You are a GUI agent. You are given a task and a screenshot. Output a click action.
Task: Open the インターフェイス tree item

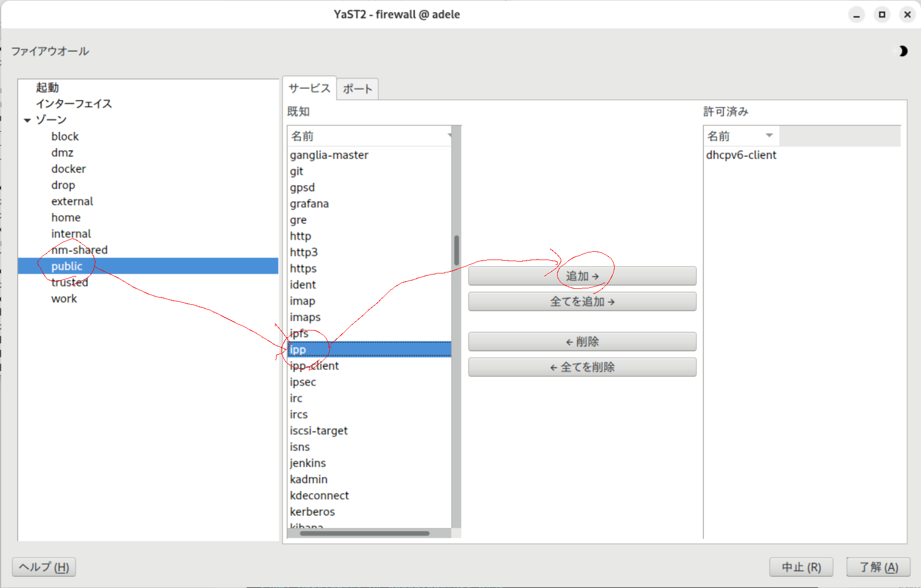click(x=73, y=104)
